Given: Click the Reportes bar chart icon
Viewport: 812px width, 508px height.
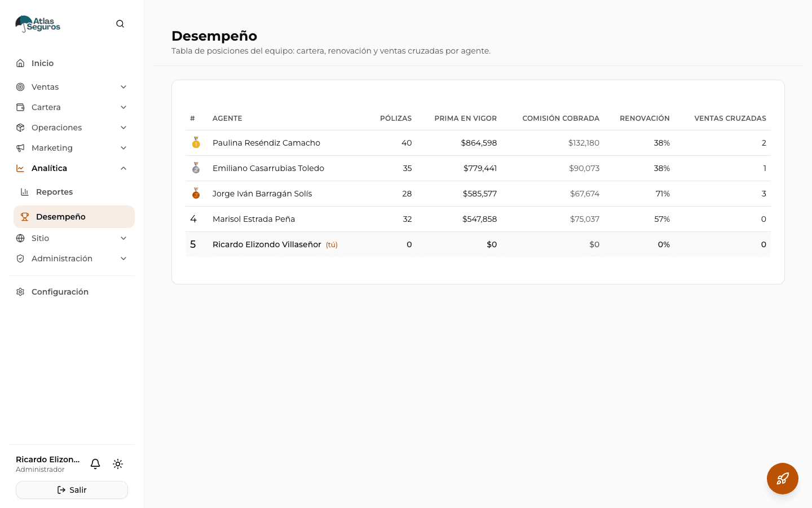Looking at the screenshot, I should [x=25, y=192].
